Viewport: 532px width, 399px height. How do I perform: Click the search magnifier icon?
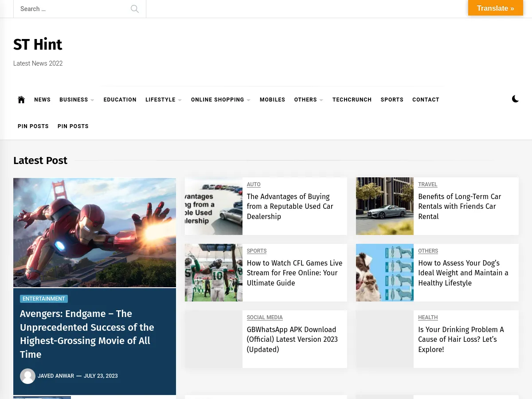(135, 9)
